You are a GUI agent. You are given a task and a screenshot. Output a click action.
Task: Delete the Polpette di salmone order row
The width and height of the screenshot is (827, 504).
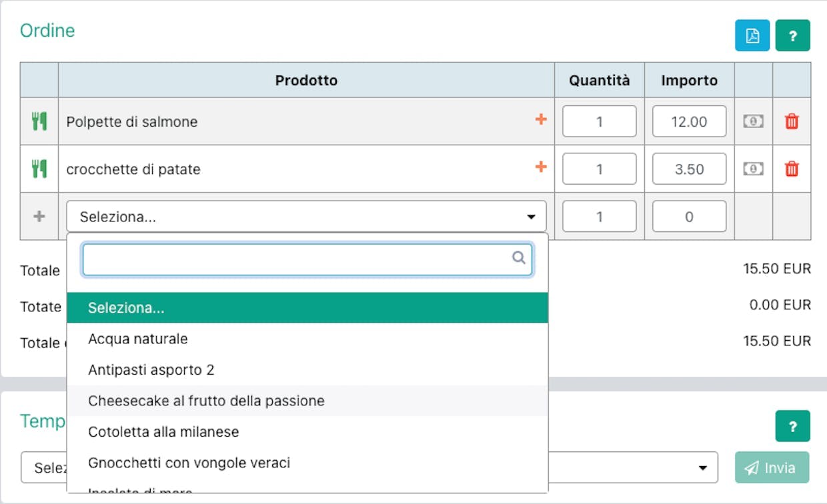pyautogui.click(x=792, y=121)
